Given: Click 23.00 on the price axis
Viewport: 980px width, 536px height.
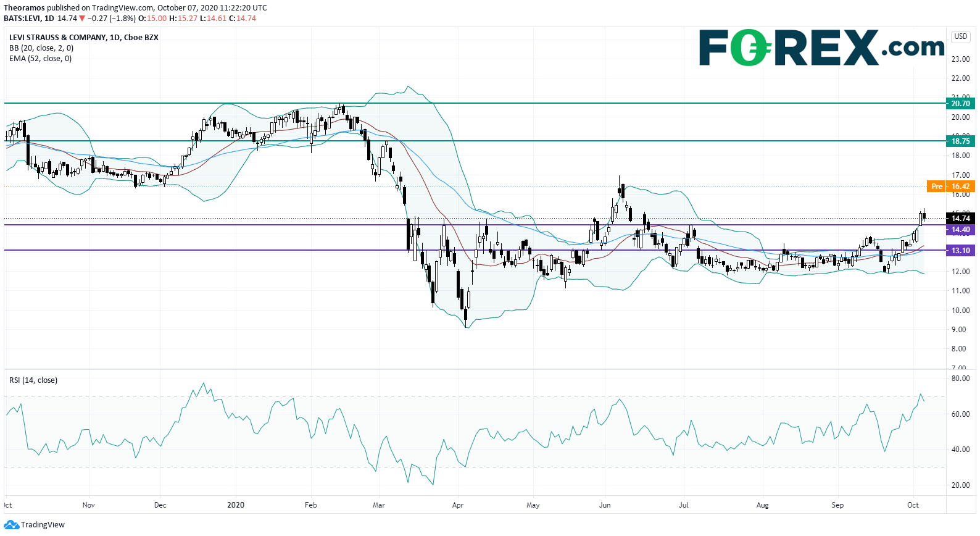Looking at the screenshot, I should pyautogui.click(x=960, y=59).
